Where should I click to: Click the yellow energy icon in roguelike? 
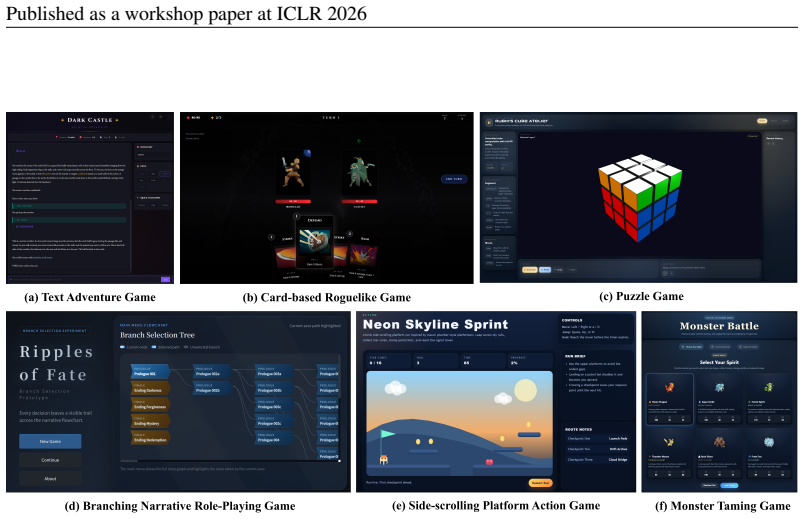tap(212, 118)
